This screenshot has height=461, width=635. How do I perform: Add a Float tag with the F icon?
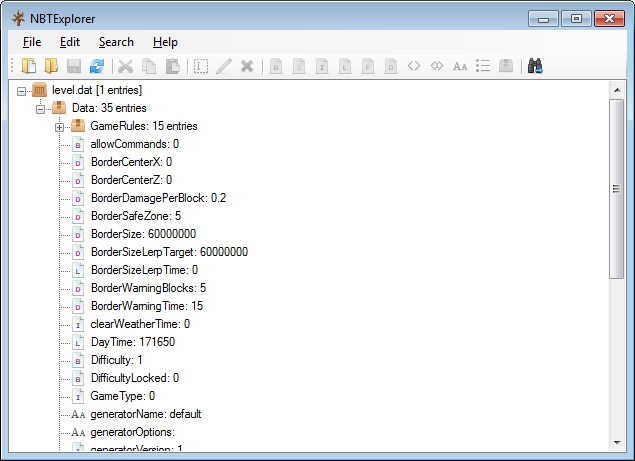(x=368, y=66)
